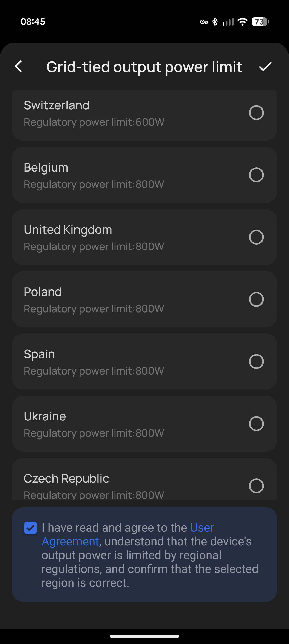Tap the back arrow icon

18,67
